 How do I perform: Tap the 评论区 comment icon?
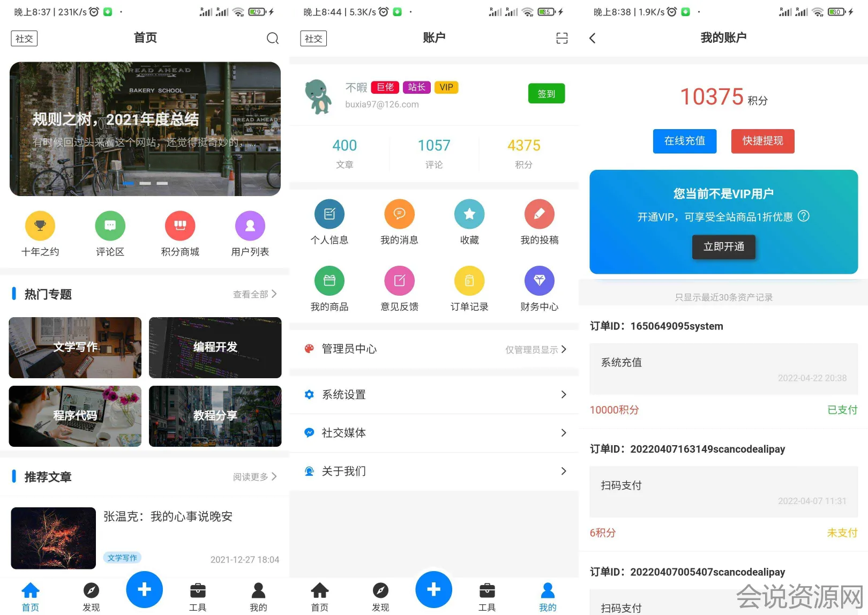[x=110, y=226]
